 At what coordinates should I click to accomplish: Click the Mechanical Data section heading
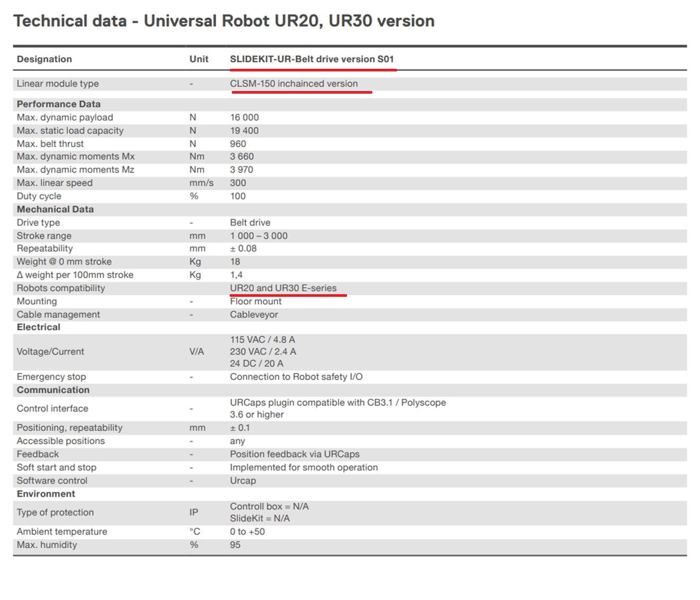pyautogui.click(x=55, y=209)
